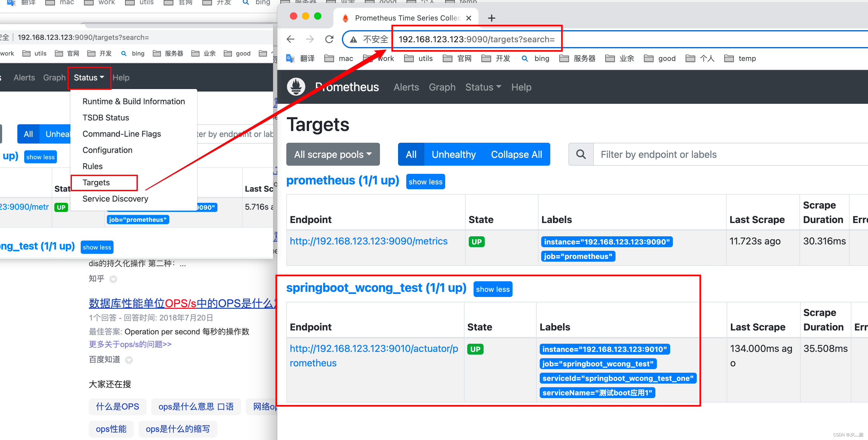Open the prometheus (1/1 up) pool heading

click(x=342, y=180)
